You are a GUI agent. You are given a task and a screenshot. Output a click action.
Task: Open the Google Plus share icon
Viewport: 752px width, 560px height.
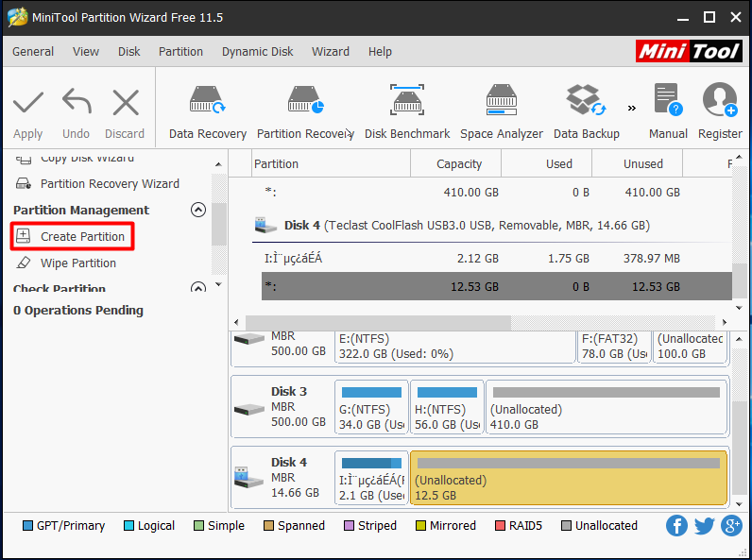click(x=731, y=525)
